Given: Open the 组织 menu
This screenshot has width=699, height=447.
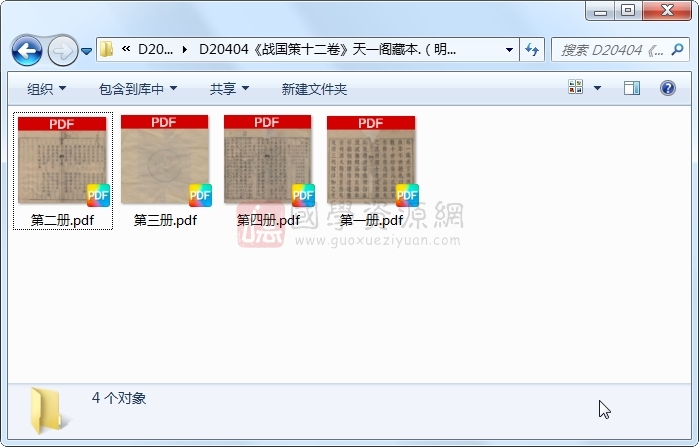Looking at the screenshot, I should (x=47, y=89).
